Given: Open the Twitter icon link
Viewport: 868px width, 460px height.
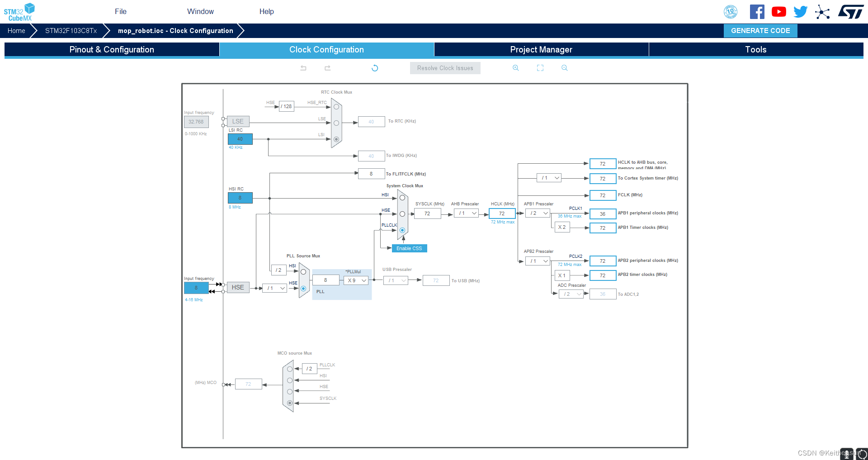Looking at the screenshot, I should (800, 12).
